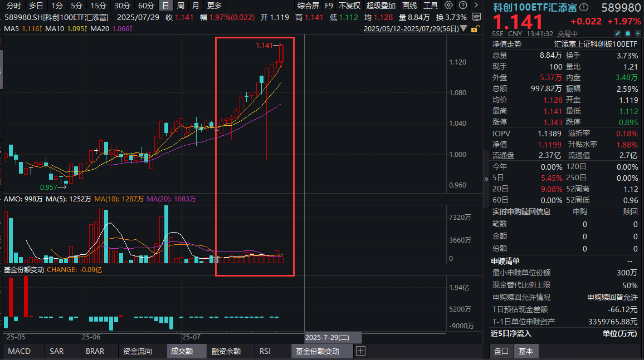Image resolution: width=644 pixels, height=360 pixels.
Task: Open the date range dropdown arrow
Action: pyautogui.click(x=463, y=29)
